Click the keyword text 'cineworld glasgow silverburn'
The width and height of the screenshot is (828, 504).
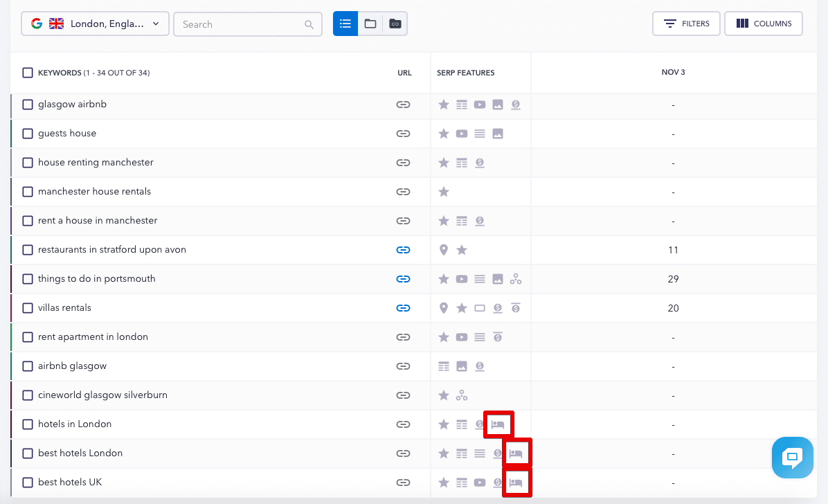coord(102,395)
